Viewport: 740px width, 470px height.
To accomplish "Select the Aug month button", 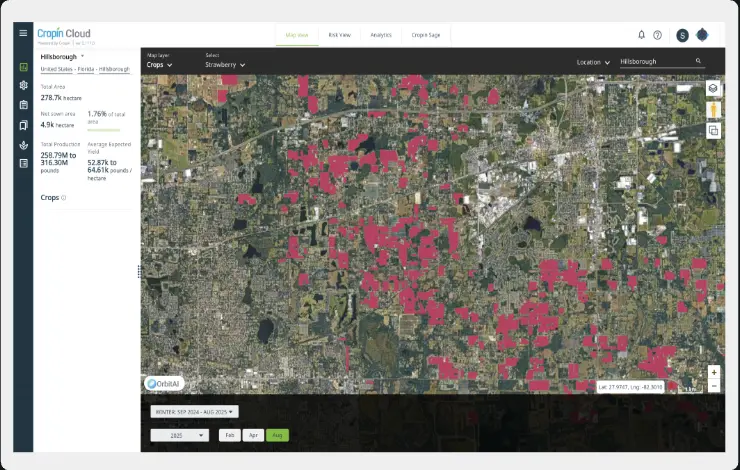I will pyautogui.click(x=278, y=435).
